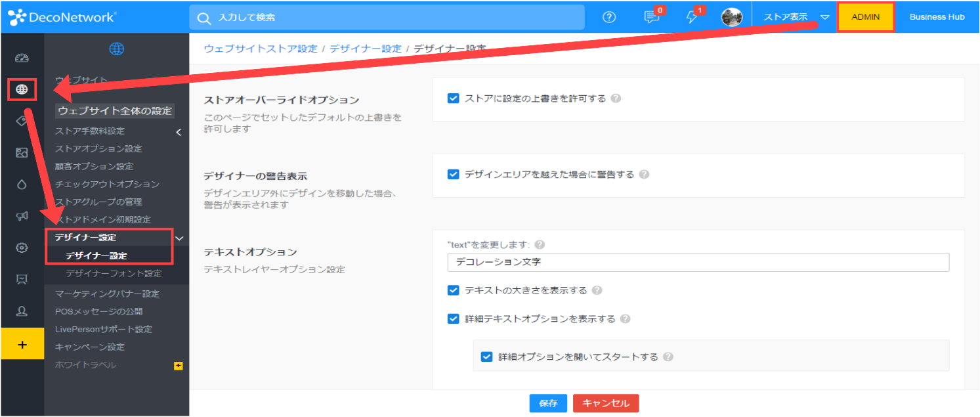Open the image gallery icon in sidebar
Screen dimensions: 980x417
[22, 153]
